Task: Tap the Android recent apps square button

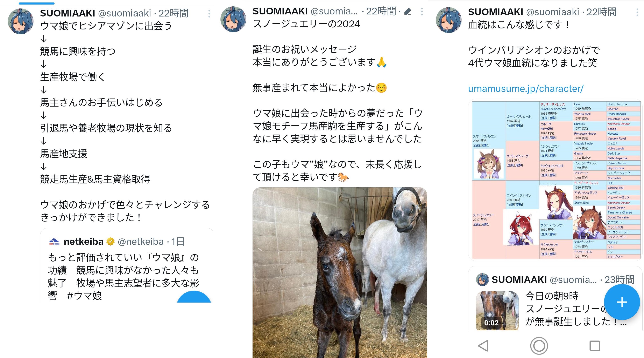Action: [595, 346]
